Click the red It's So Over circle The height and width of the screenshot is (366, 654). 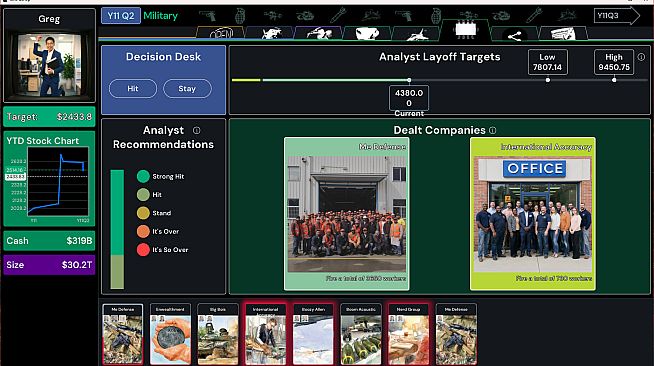click(x=143, y=250)
